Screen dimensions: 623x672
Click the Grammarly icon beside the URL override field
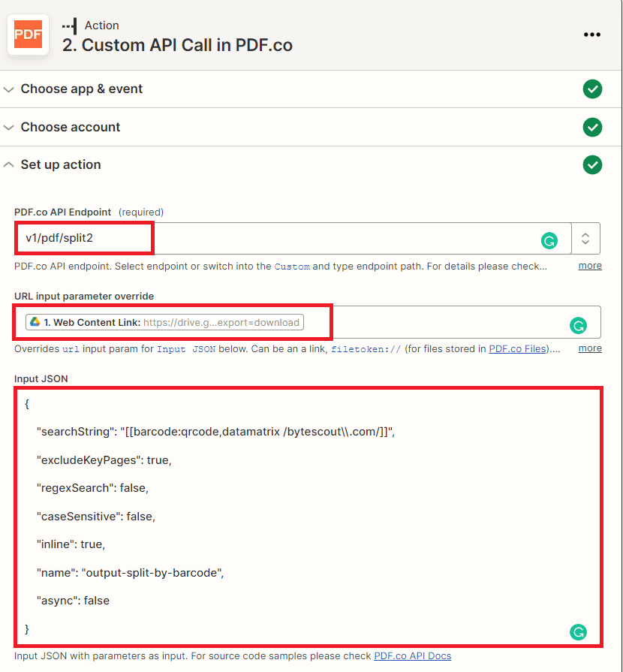click(578, 326)
